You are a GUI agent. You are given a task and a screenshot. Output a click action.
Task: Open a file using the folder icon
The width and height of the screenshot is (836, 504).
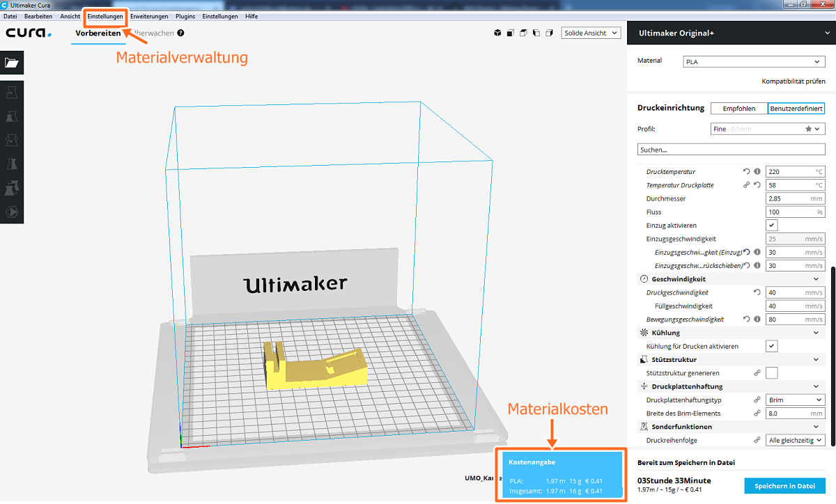12,63
